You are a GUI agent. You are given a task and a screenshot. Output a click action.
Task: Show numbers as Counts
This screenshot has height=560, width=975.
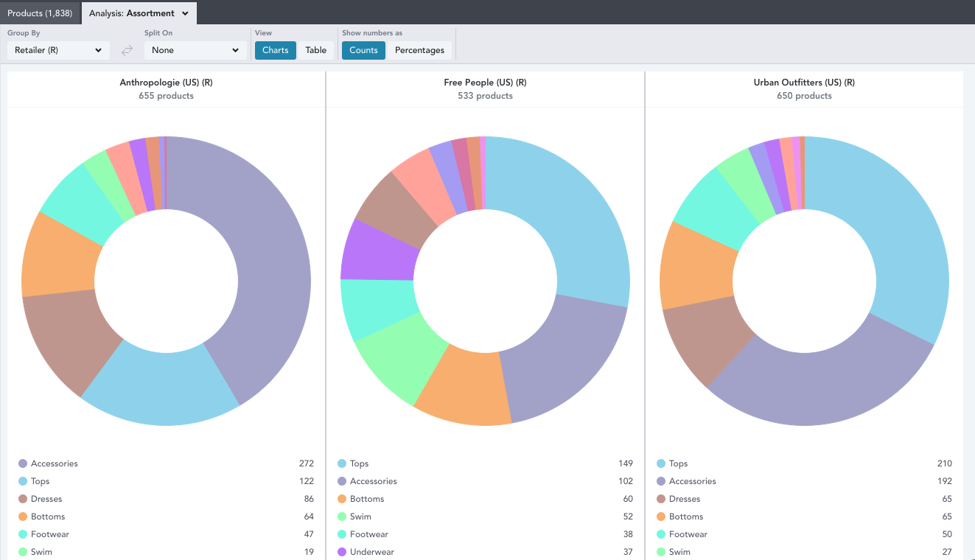(363, 50)
